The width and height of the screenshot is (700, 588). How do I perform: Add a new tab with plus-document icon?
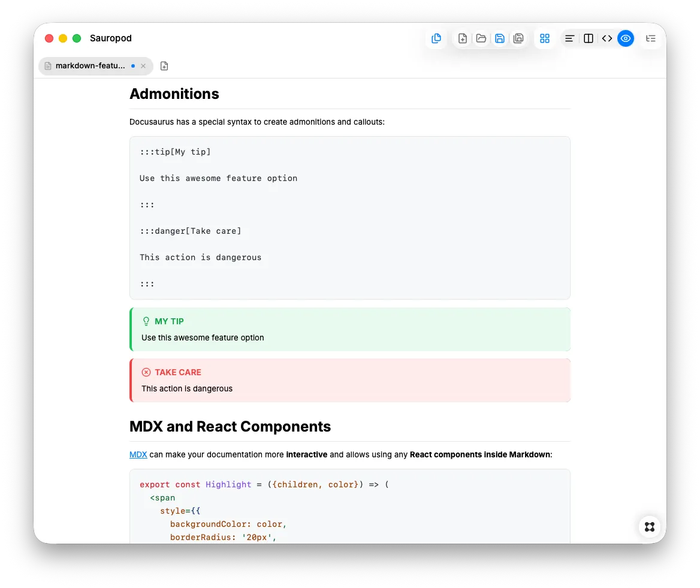(164, 66)
